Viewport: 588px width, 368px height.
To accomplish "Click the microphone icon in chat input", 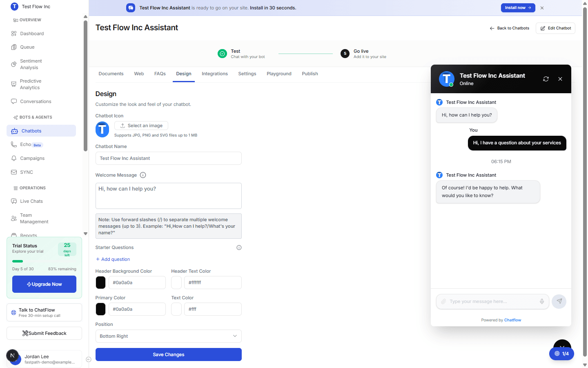I will point(542,301).
